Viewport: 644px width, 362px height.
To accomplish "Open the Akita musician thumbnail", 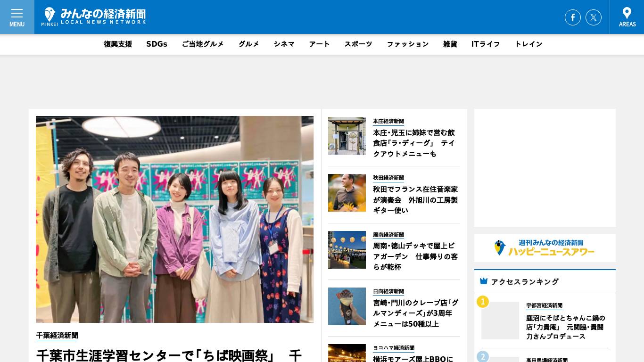I will (x=347, y=193).
